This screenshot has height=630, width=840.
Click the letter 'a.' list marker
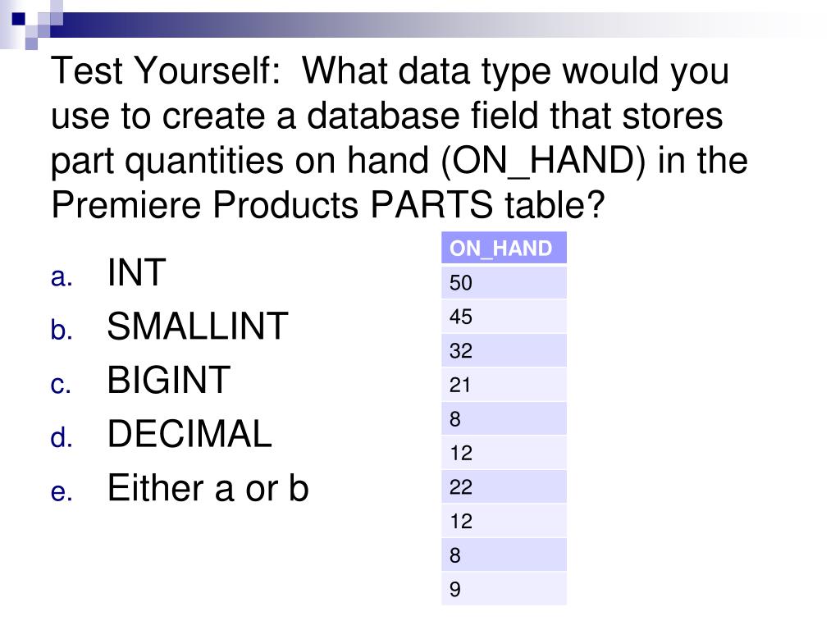point(62,277)
